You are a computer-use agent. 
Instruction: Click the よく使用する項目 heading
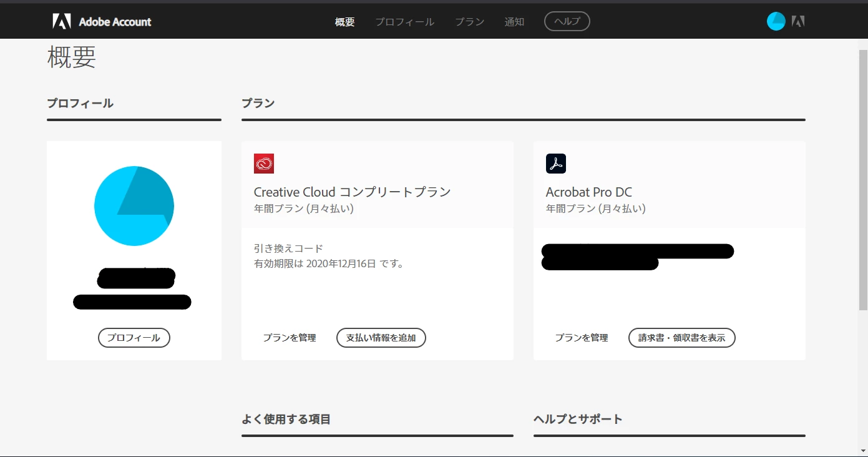(x=286, y=420)
